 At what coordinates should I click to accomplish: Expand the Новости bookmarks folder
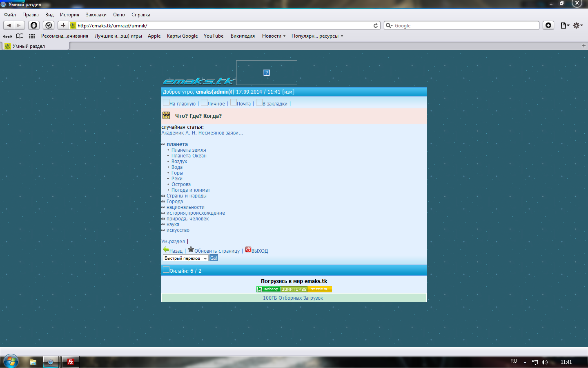point(274,36)
